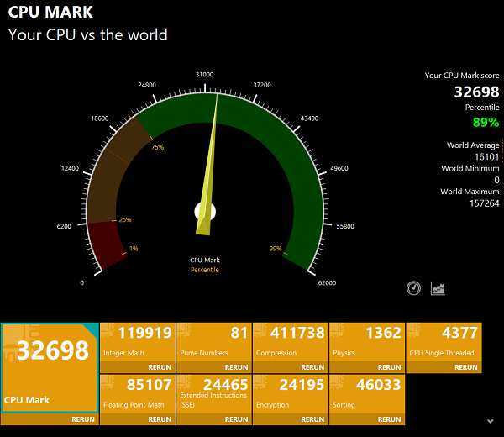Click the 'Your CPU vs the world' subtitle
504x437 pixels.
(87, 34)
